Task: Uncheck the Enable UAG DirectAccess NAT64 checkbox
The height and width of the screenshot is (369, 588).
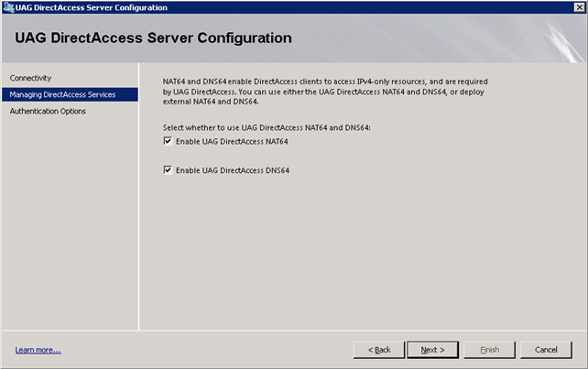Action: click(x=168, y=141)
